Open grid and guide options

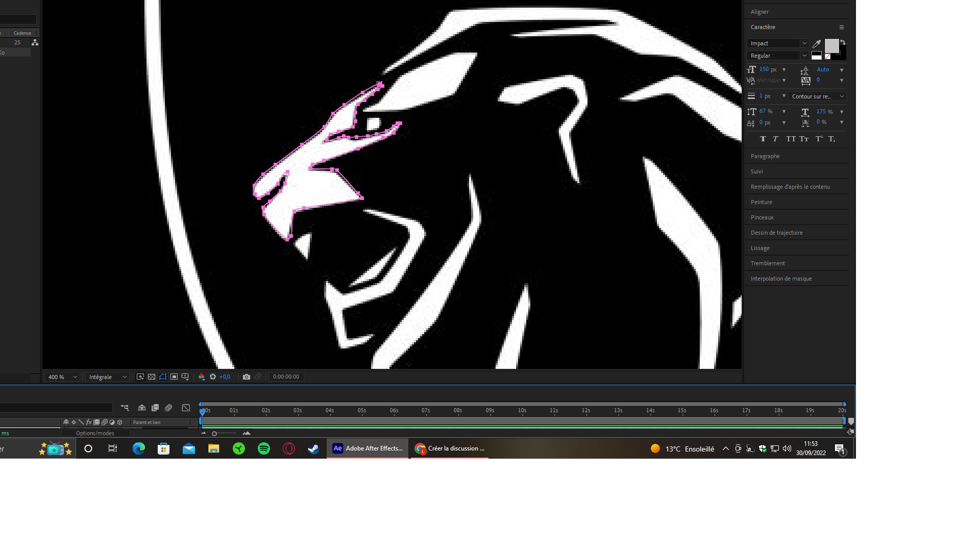click(x=185, y=377)
